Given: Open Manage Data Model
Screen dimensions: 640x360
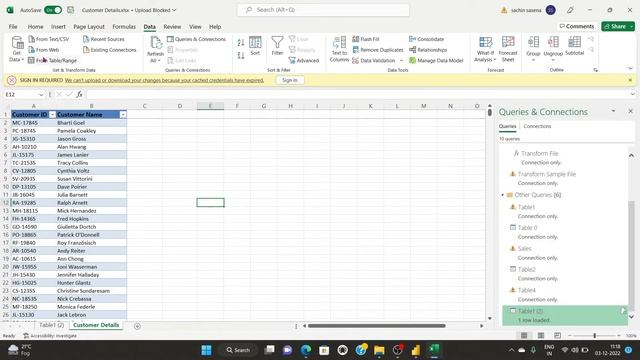Looking at the screenshot, I should 436,60.
